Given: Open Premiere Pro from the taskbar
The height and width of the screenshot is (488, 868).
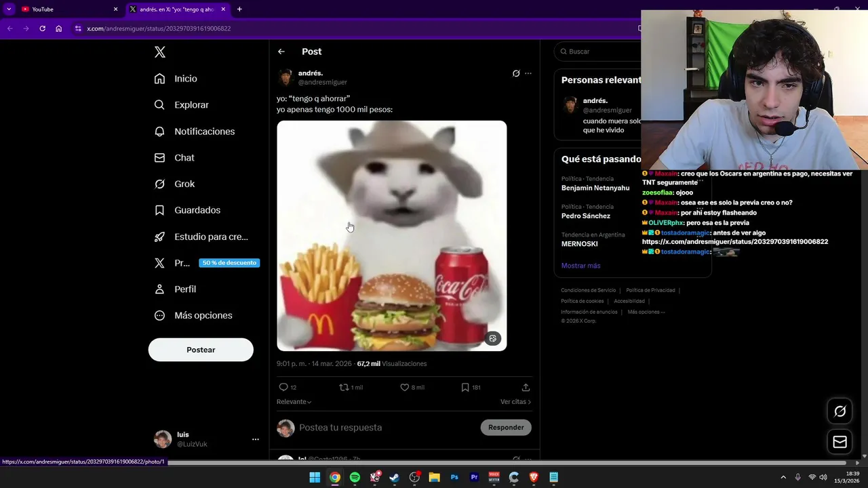Looking at the screenshot, I should (474, 477).
